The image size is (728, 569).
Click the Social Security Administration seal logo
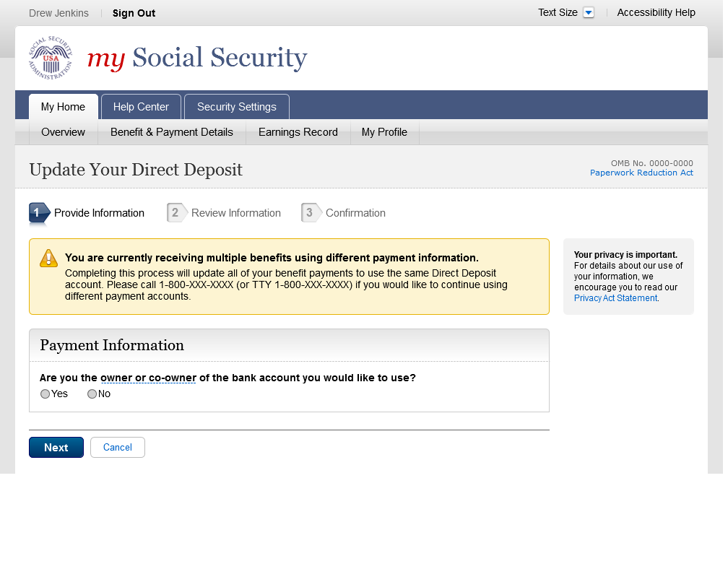pyautogui.click(x=51, y=58)
